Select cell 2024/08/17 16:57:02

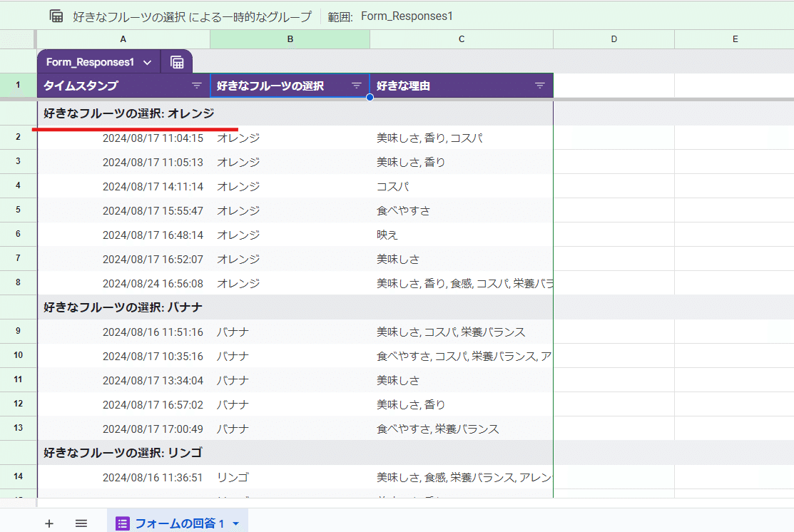pyautogui.click(x=123, y=404)
